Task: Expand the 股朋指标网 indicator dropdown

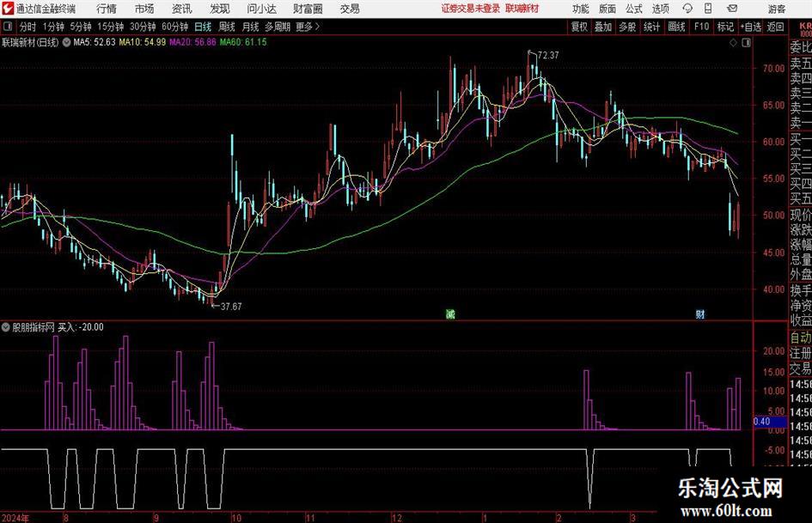Action: (6, 327)
